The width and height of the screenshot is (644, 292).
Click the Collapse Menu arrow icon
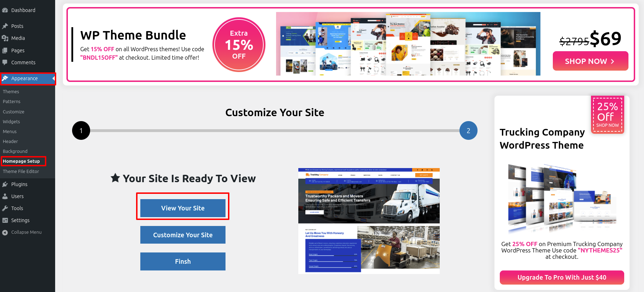(5, 232)
